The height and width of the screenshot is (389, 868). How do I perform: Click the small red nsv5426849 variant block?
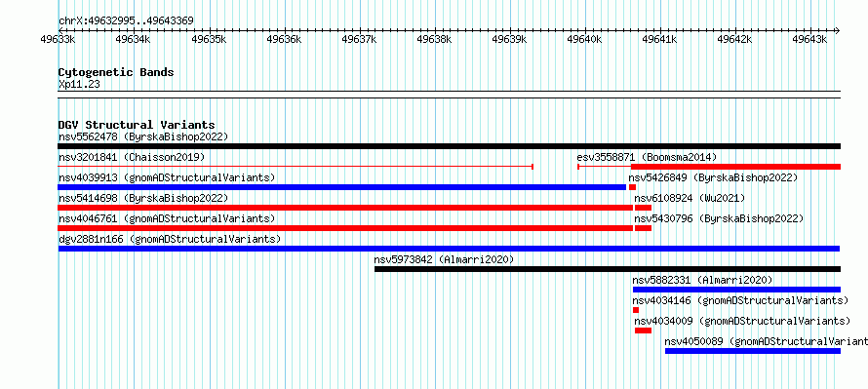pyautogui.click(x=632, y=187)
